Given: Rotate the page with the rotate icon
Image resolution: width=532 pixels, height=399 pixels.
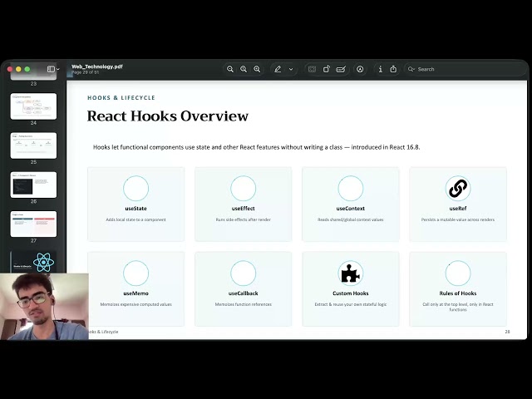Looking at the screenshot, I should (x=327, y=69).
